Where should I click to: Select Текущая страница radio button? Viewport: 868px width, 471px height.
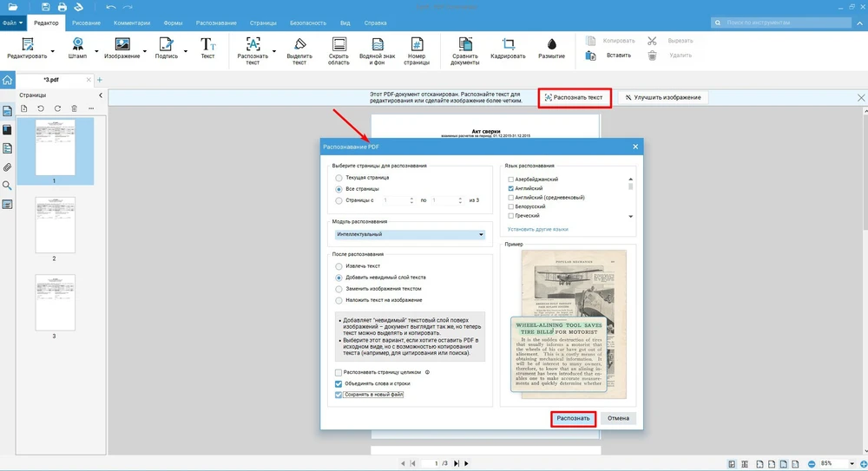click(339, 177)
